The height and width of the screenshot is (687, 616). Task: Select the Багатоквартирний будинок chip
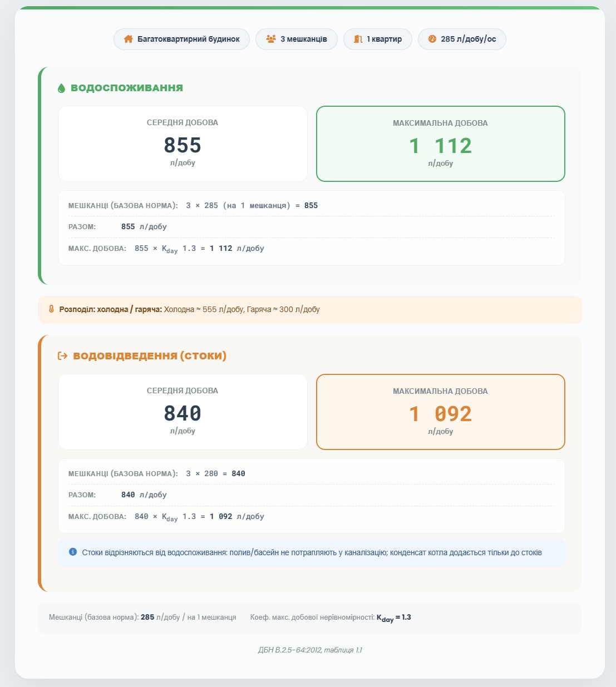(x=181, y=39)
